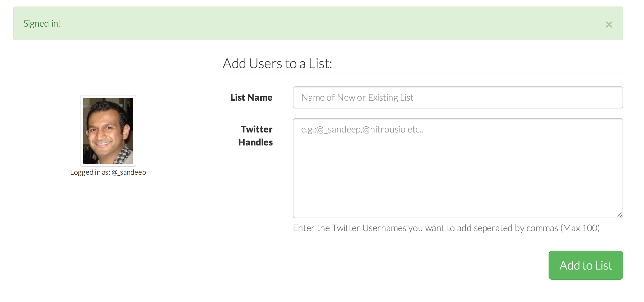
Task: Click the Logged in as @_sandeep link
Action: [x=108, y=172]
